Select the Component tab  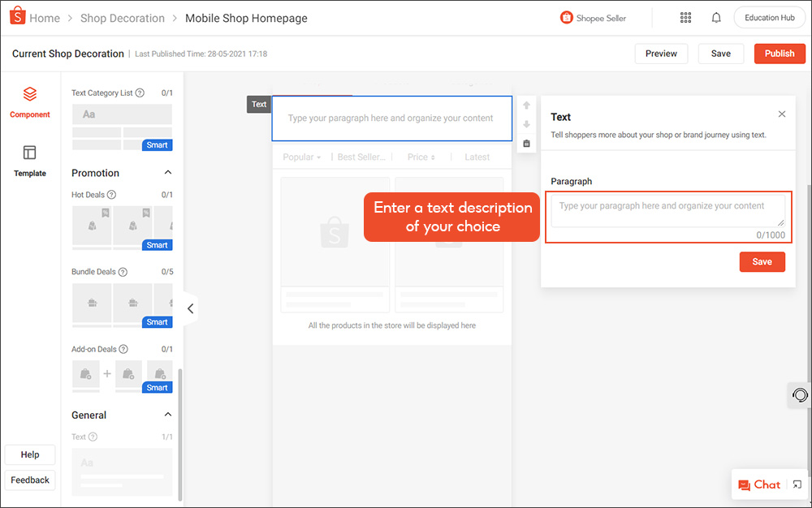click(30, 102)
